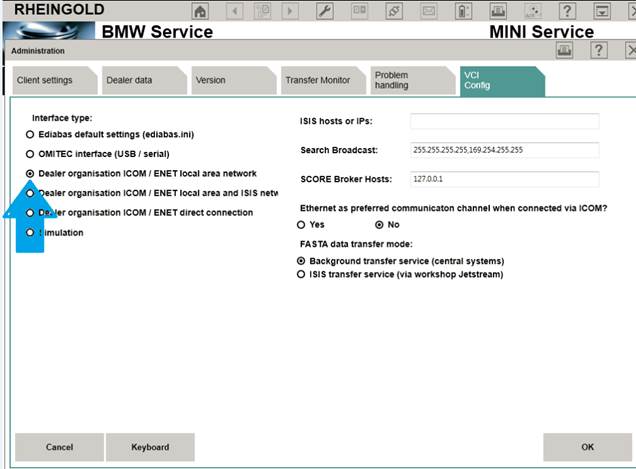Open the Client settings tab
The image size is (636, 469).
[x=54, y=80]
